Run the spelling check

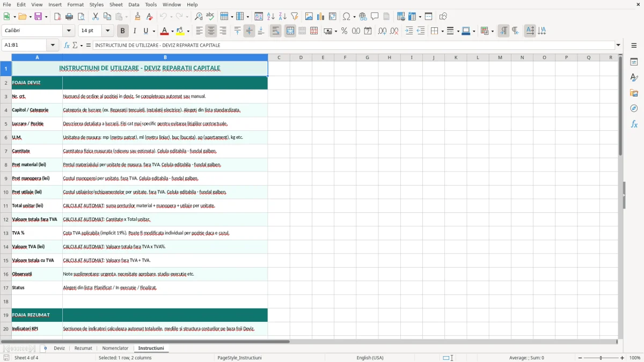pyautogui.click(x=210, y=17)
